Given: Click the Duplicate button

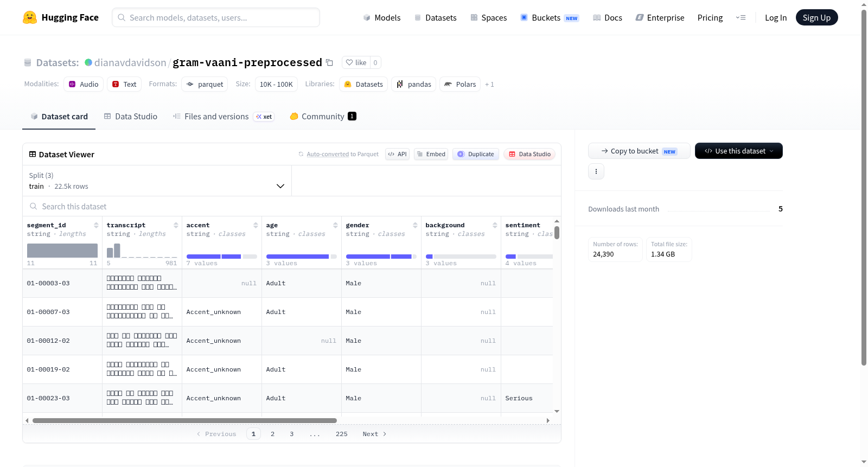Looking at the screenshot, I should (x=476, y=154).
